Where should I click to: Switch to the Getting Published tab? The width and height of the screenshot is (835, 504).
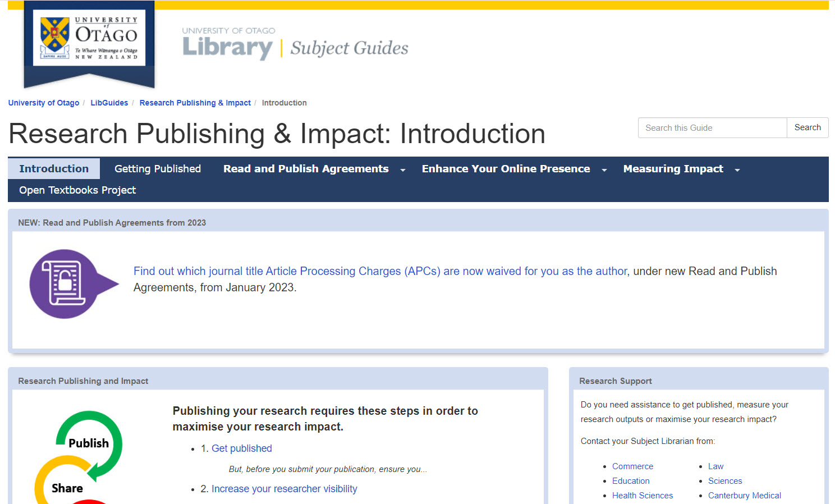[x=157, y=168]
